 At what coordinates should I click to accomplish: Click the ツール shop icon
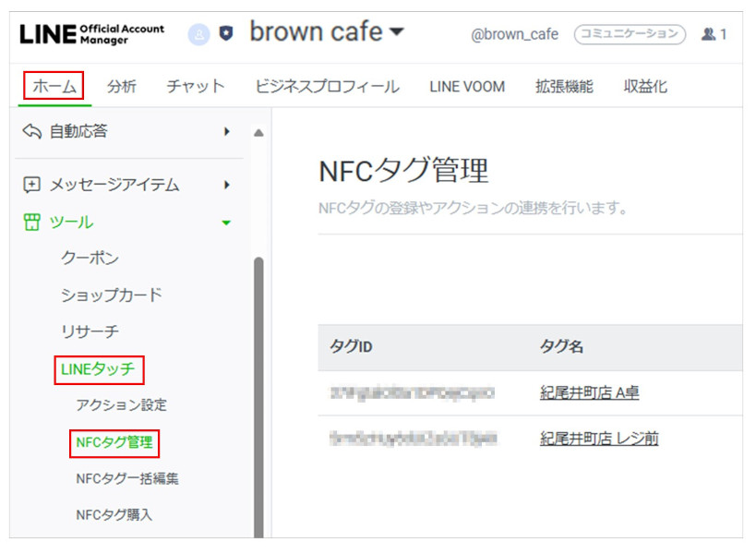click(x=31, y=223)
